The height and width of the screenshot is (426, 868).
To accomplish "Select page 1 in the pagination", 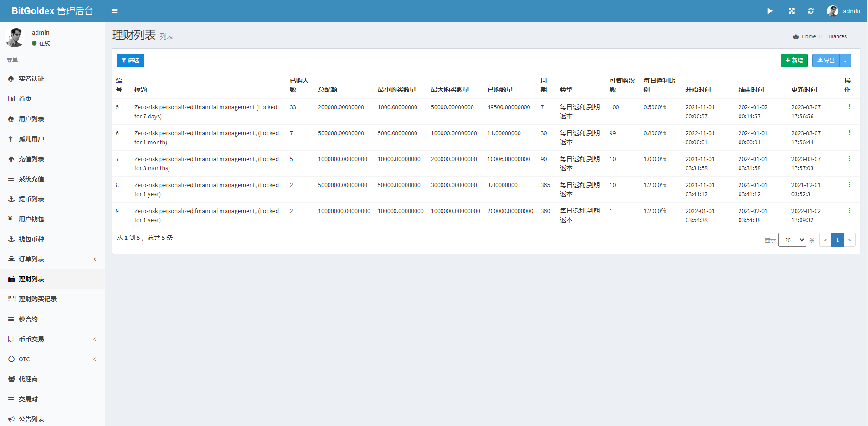I will click(x=837, y=240).
